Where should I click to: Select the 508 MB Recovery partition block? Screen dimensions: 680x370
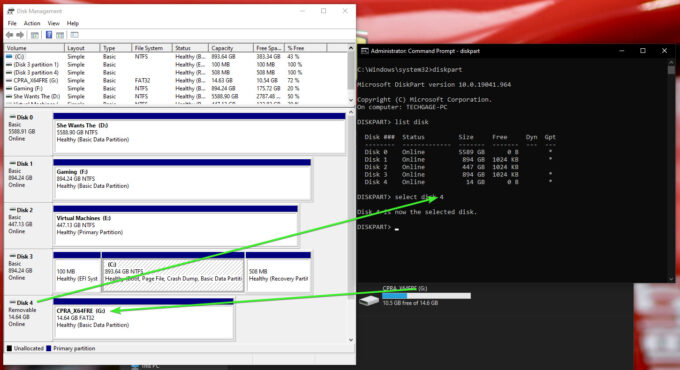278,272
